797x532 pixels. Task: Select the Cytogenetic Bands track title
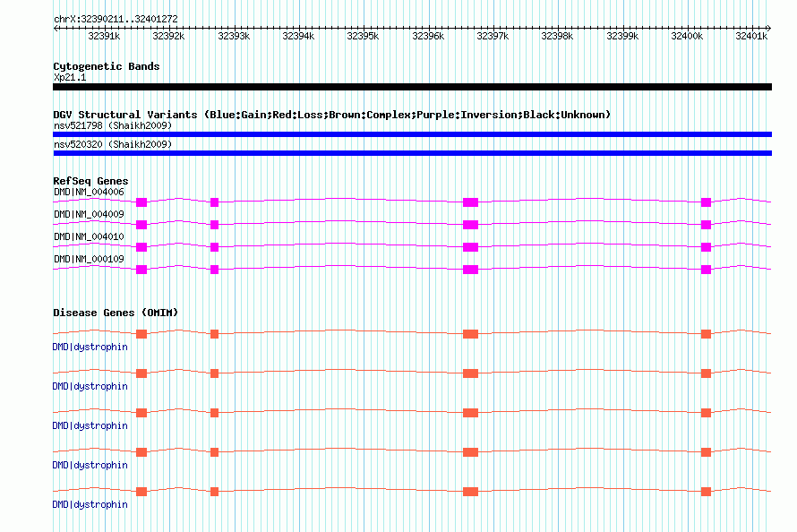107,66
